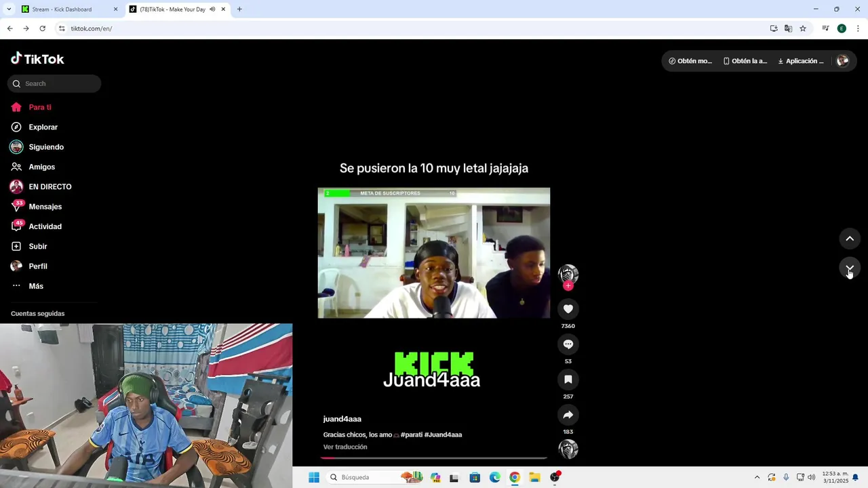This screenshot has width=868, height=488.
Task: Click the TikTok logo
Action: (37, 59)
